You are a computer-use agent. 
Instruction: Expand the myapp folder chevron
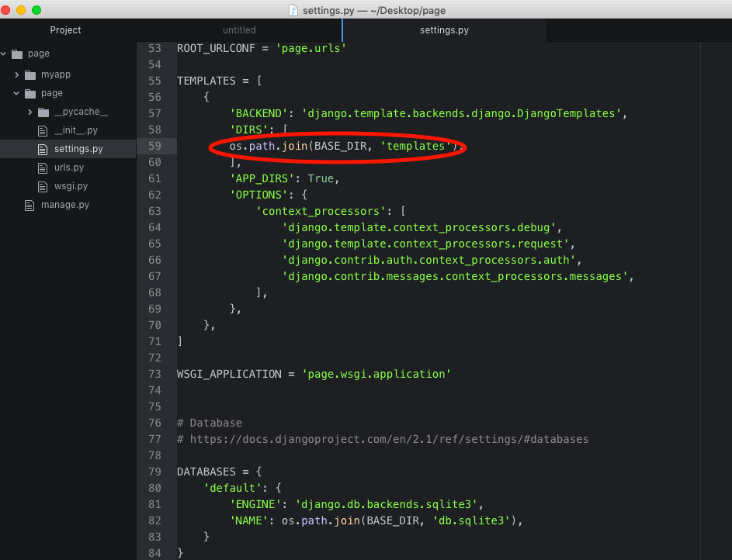17,74
